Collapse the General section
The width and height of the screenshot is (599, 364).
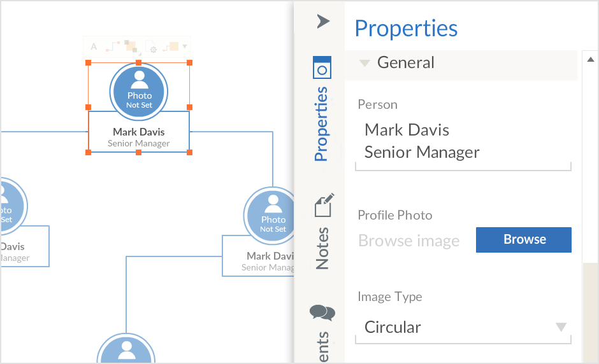click(x=364, y=63)
